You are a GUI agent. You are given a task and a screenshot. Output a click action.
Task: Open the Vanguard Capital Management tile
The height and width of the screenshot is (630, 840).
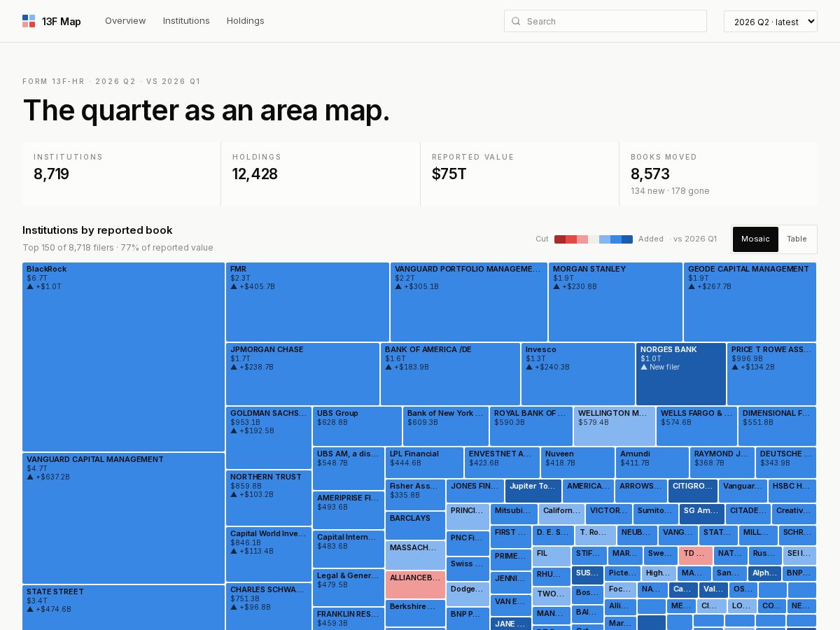point(123,518)
